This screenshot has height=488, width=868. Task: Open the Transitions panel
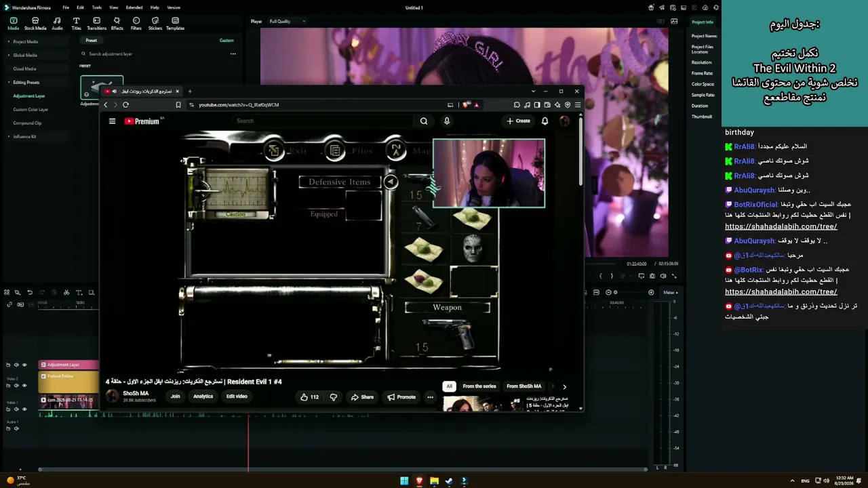pos(96,24)
